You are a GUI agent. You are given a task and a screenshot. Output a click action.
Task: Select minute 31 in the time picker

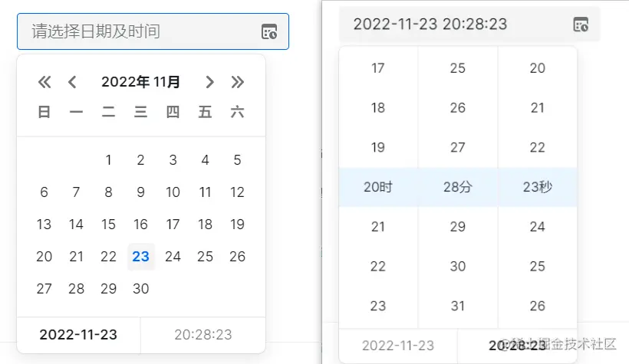pyautogui.click(x=458, y=307)
